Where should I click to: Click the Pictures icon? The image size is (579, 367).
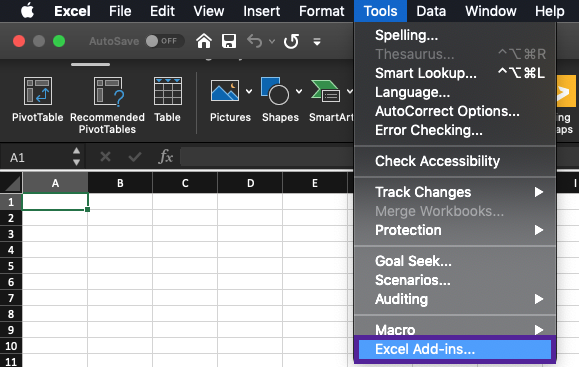click(x=225, y=91)
